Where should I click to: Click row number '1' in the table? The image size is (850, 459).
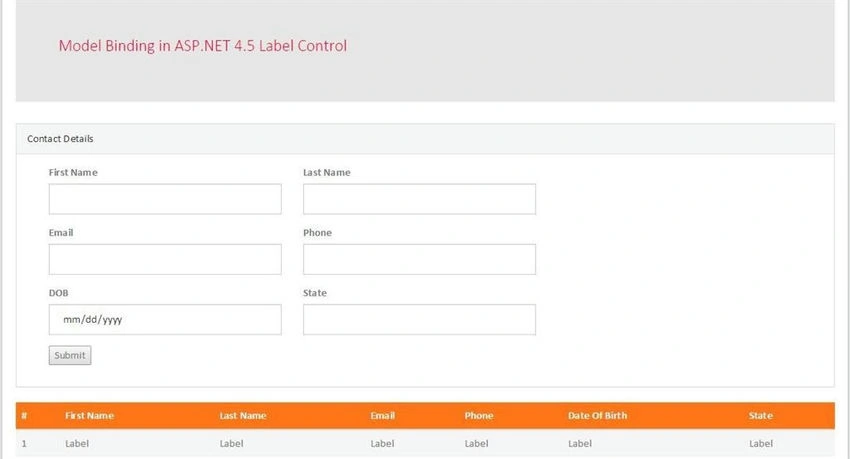(24, 443)
